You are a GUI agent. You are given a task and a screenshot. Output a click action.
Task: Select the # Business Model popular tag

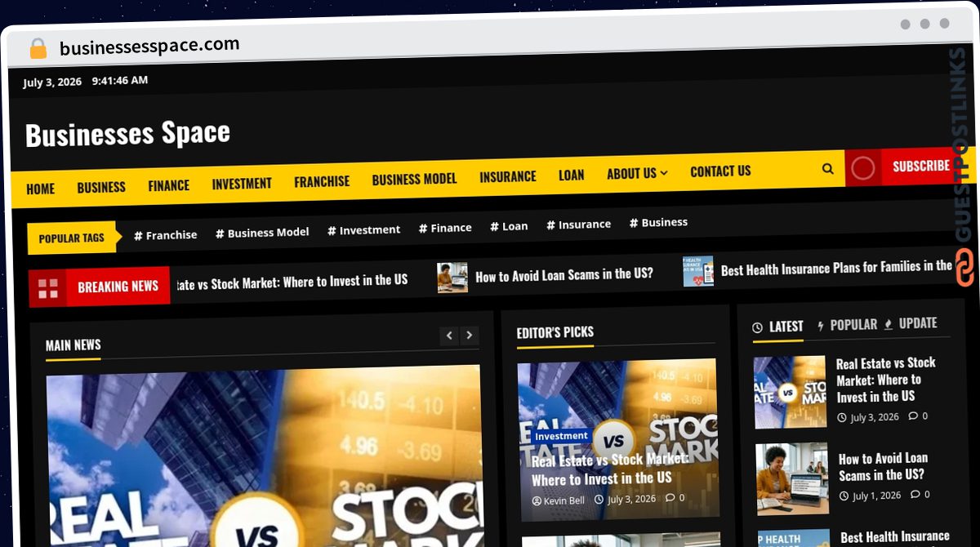click(x=262, y=233)
